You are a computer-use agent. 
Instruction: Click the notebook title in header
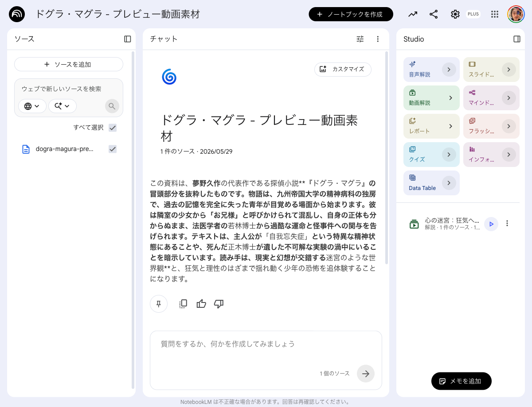pos(117,14)
